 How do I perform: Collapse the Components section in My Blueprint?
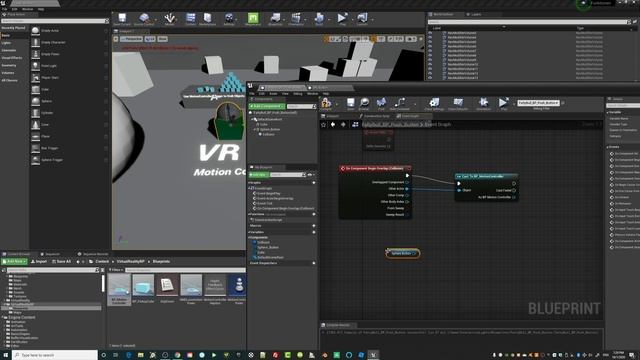(249, 238)
